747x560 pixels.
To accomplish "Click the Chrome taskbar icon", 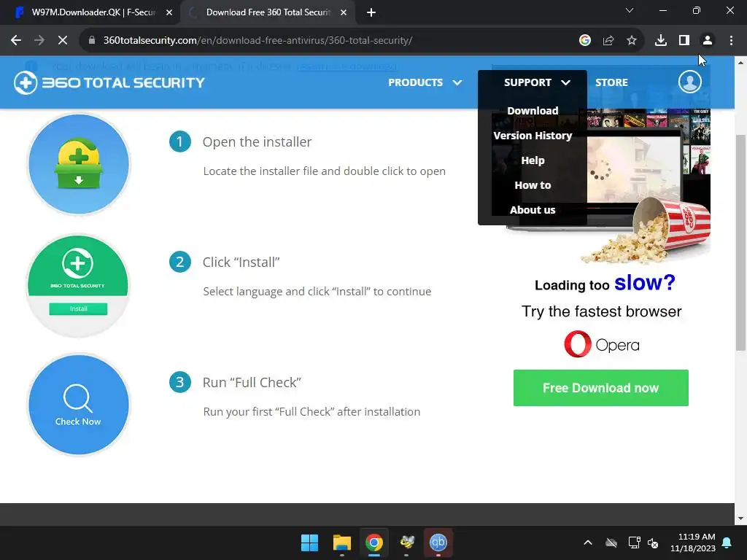I will coord(374,542).
